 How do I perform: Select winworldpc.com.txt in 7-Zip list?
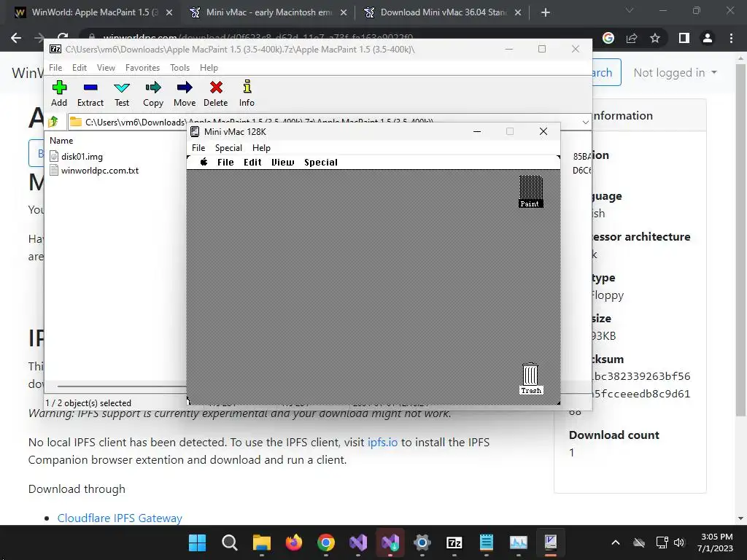point(94,170)
